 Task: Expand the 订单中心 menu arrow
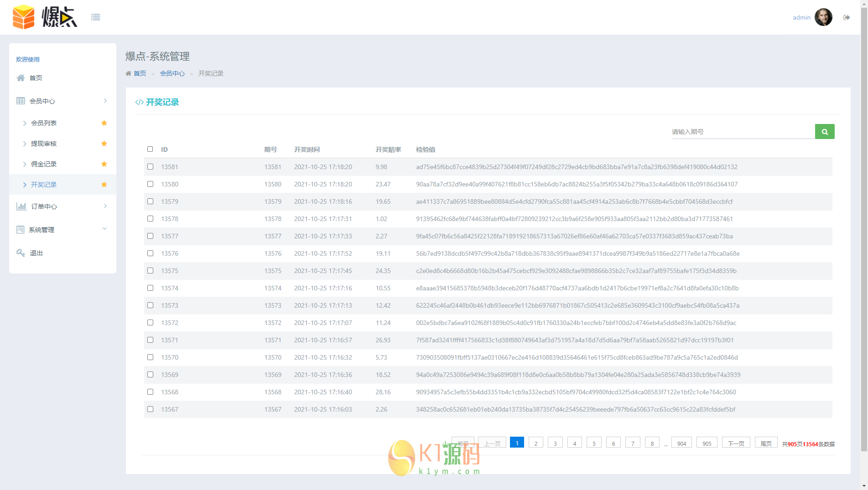[105, 206]
